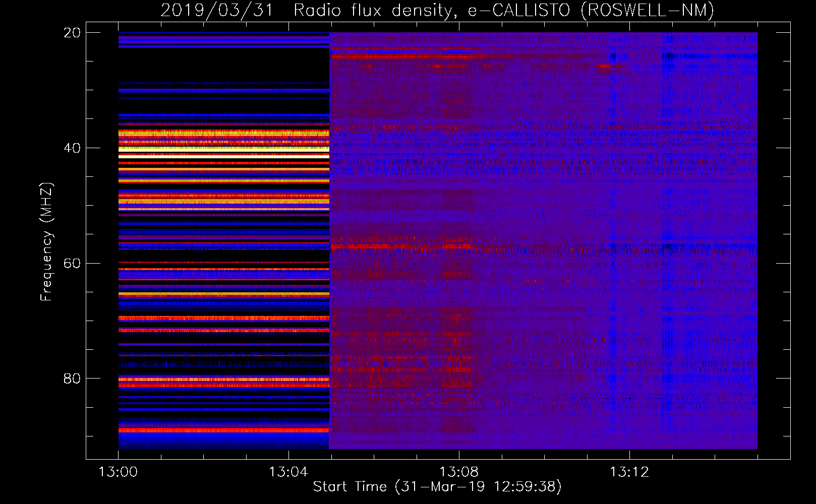This screenshot has height=504, width=816.
Task: Click the time tick label '13:04'
Action: pos(288,472)
